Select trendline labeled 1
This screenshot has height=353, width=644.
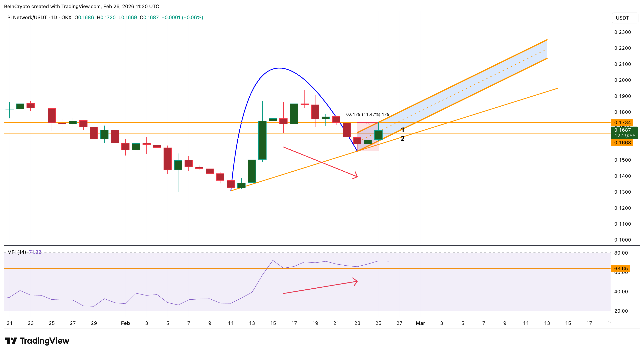click(403, 130)
